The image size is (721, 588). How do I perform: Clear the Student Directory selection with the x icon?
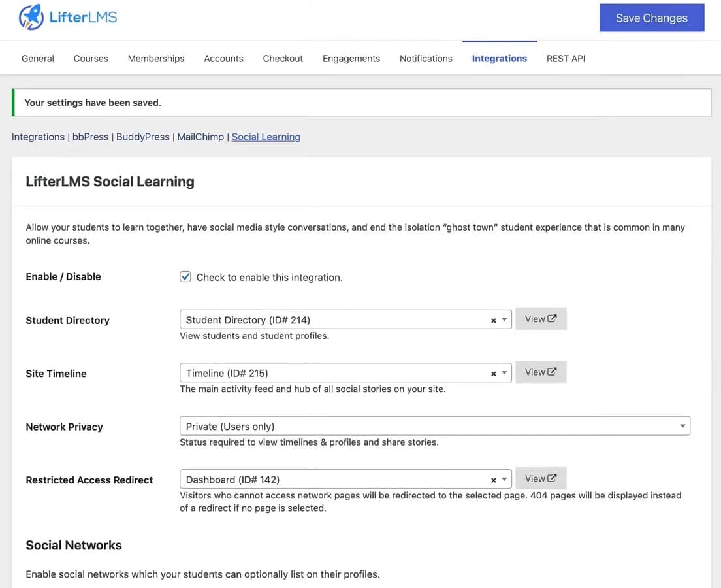pos(494,320)
